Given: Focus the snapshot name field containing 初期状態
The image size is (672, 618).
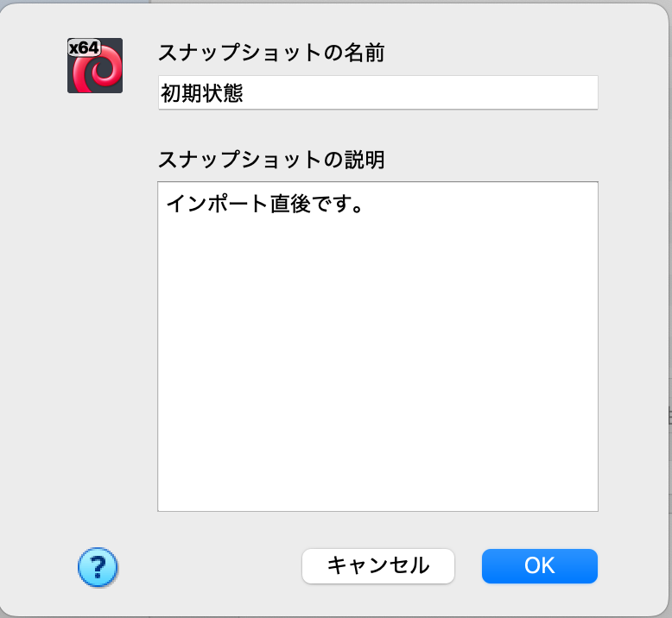Looking at the screenshot, I should [378, 92].
